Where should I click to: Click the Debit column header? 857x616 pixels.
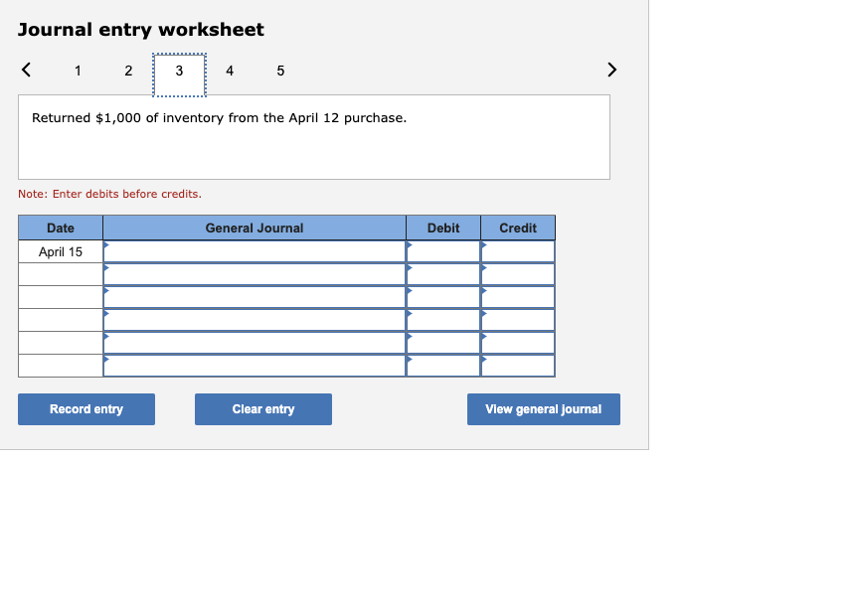pos(443,228)
